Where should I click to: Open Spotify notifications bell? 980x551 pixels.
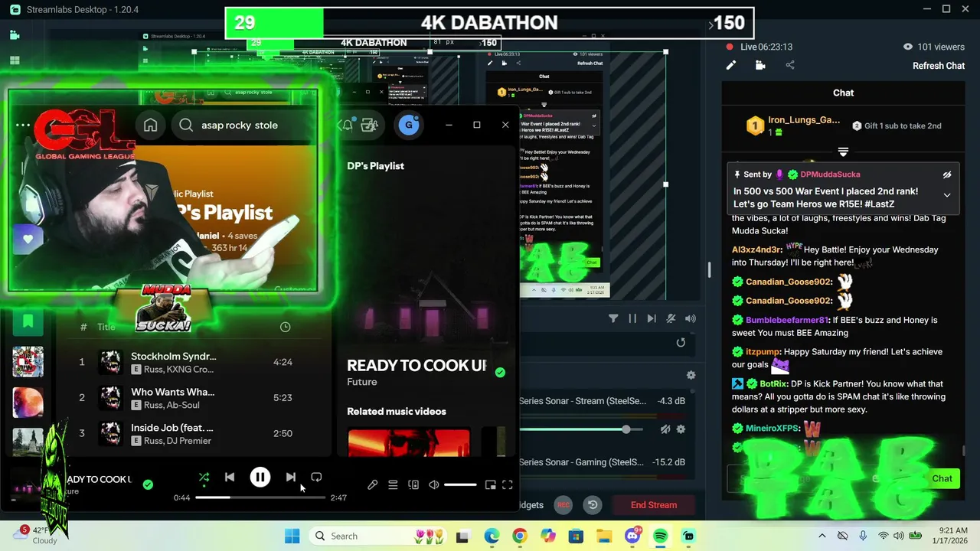347,125
